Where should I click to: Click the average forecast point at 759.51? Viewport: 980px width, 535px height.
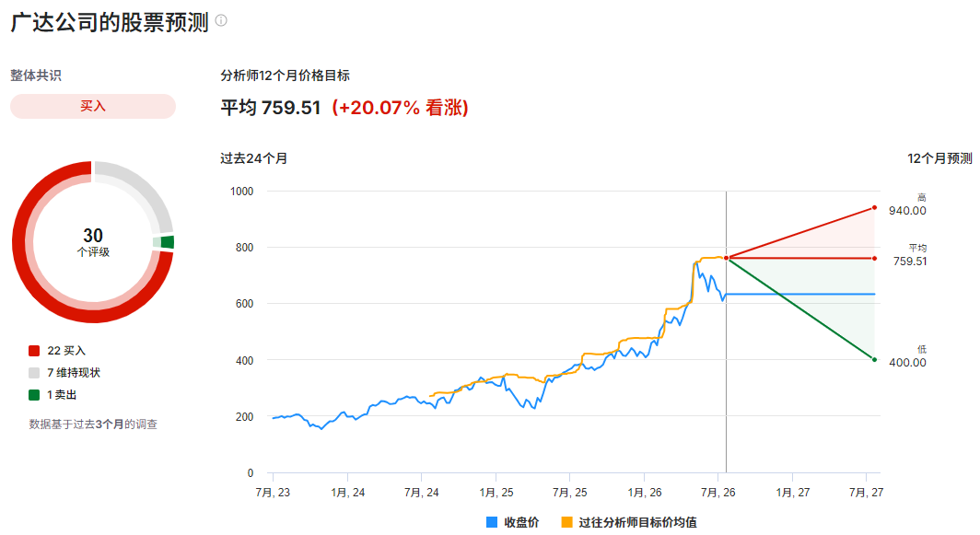point(874,258)
